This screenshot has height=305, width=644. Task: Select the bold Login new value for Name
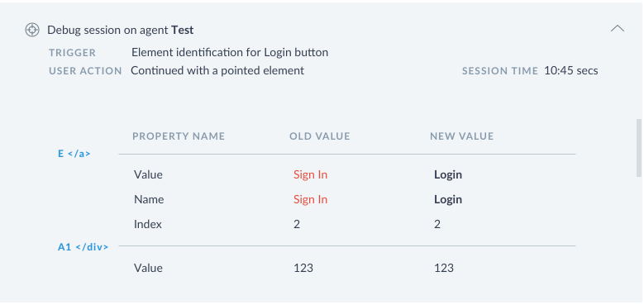tap(448, 199)
